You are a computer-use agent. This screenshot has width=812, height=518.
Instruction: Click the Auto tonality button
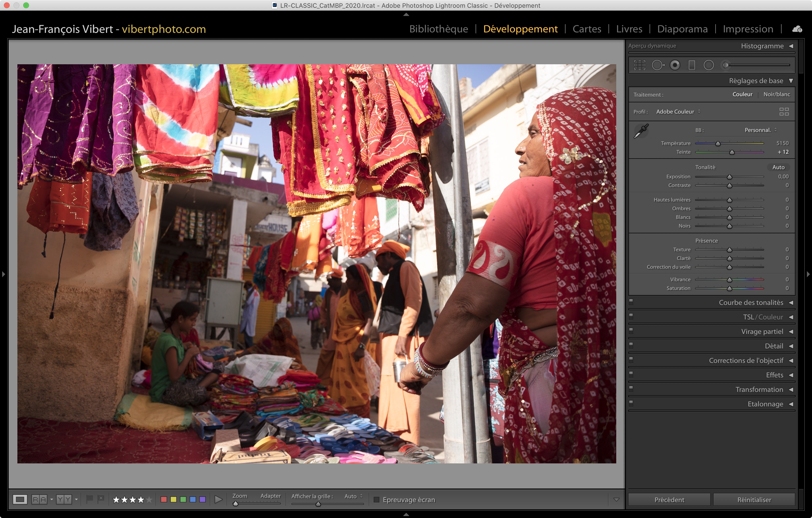(x=778, y=167)
